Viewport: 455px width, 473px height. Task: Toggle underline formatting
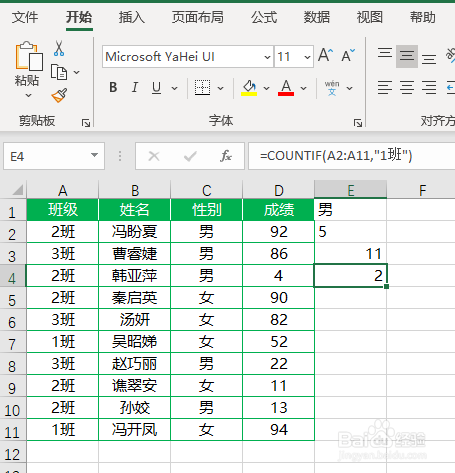[156, 88]
